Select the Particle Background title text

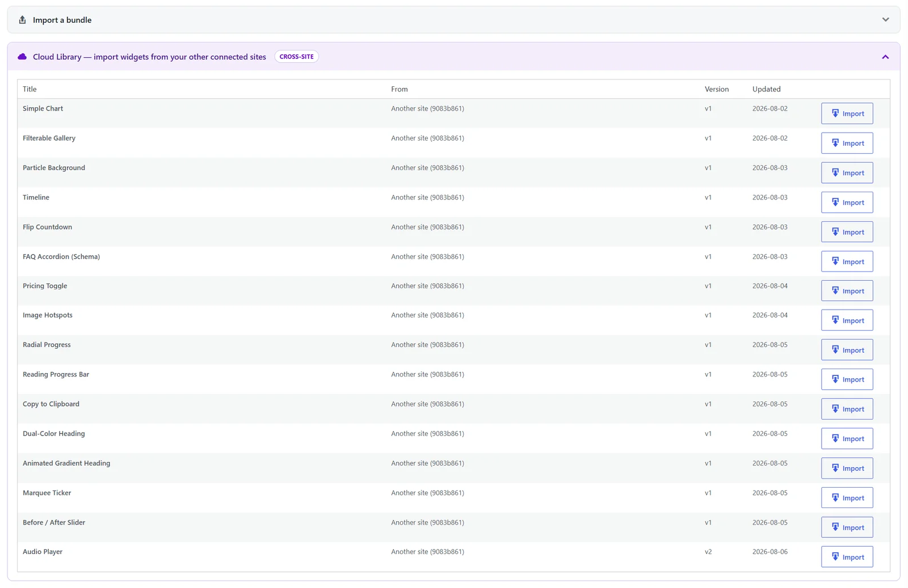(x=54, y=168)
